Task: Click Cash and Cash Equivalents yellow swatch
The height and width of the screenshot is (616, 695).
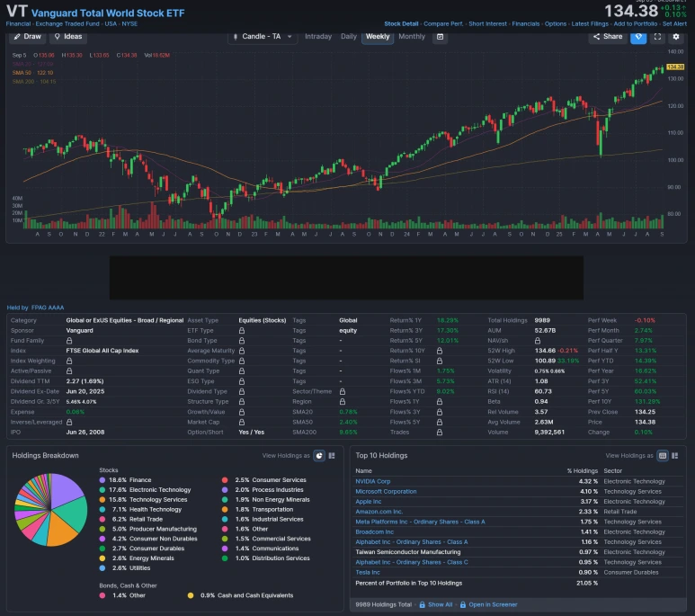Action: (191, 595)
